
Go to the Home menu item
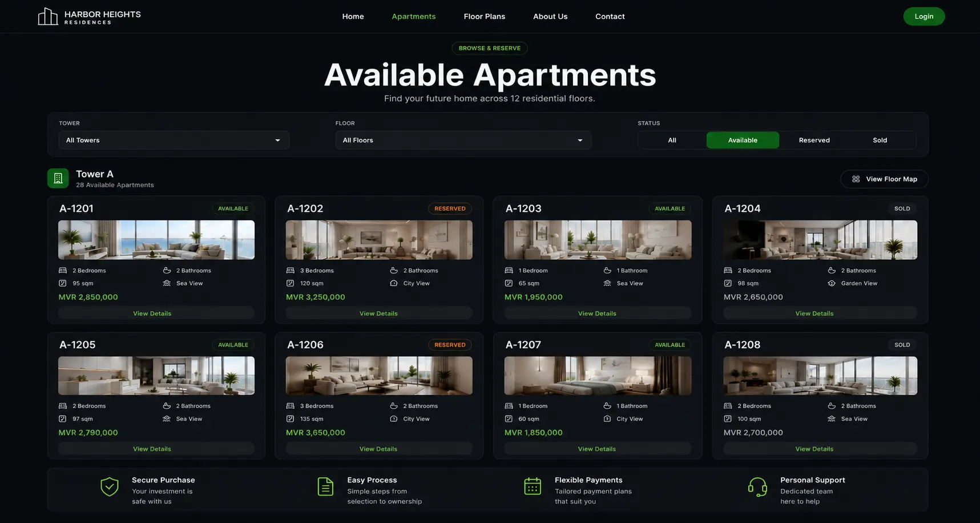coord(353,17)
